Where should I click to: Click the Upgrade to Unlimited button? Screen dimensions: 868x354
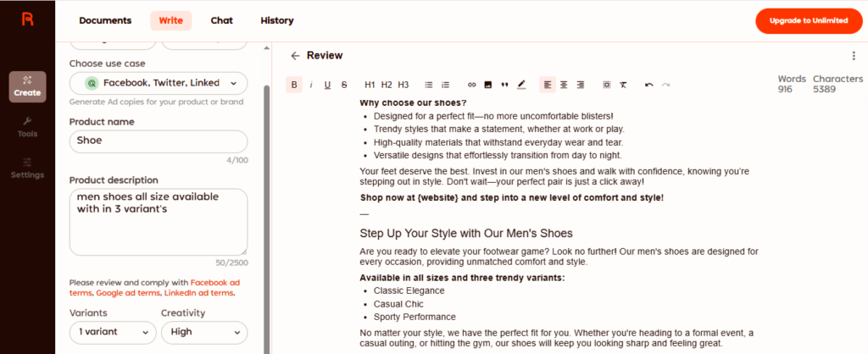[x=802, y=20]
